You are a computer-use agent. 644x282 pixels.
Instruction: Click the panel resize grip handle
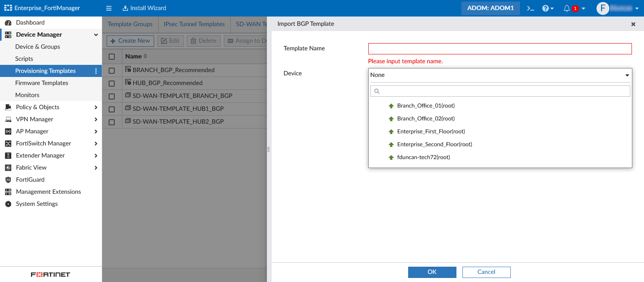(x=268, y=149)
